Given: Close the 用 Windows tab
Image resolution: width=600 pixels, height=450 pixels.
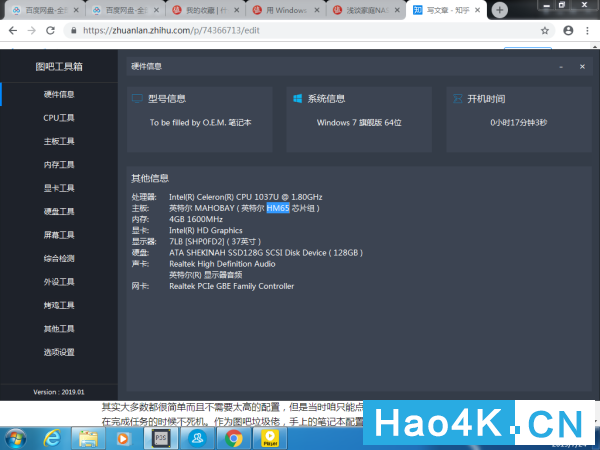Looking at the screenshot, I should pyautogui.click(x=317, y=10).
